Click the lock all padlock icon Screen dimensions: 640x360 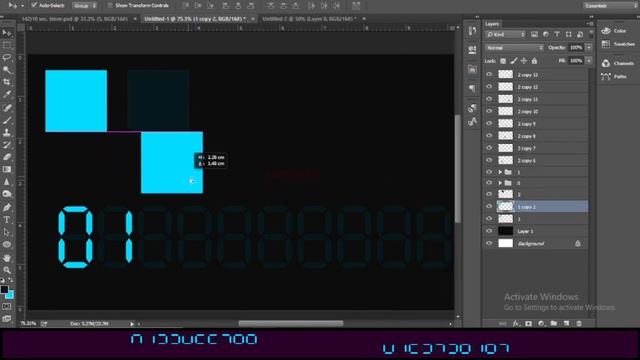534,61
